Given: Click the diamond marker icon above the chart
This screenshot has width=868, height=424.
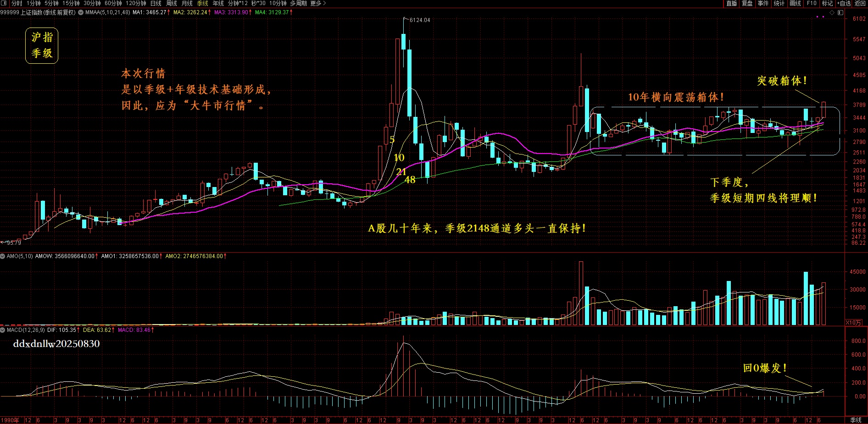Looking at the screenshot, I should click(832, 12).
